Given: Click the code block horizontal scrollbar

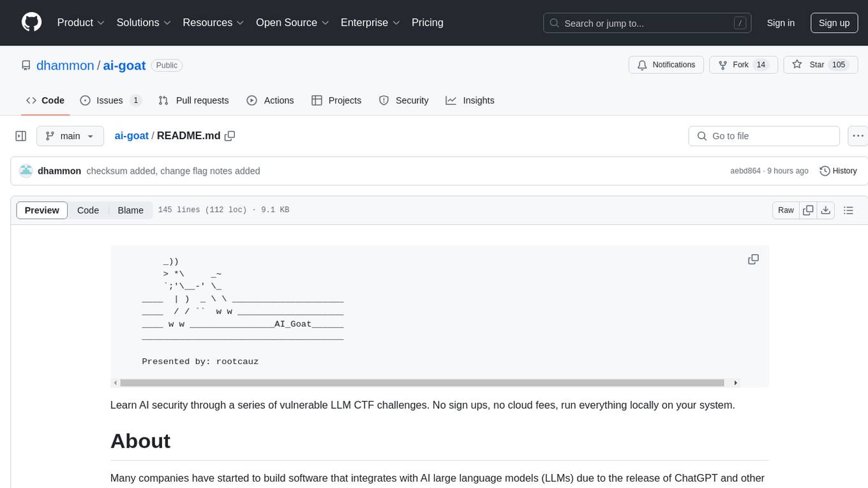Looking at the screenshot, I should point(422,383).
